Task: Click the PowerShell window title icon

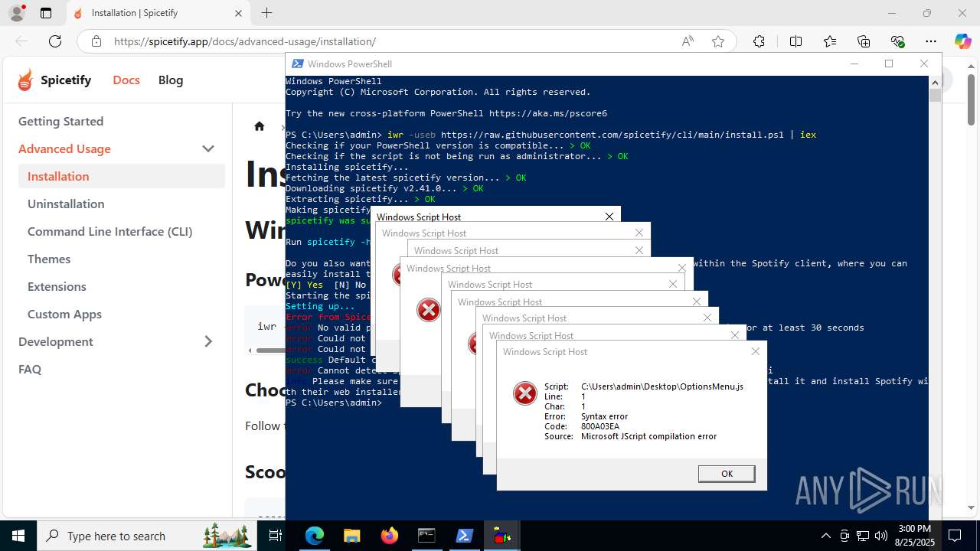Action: pyautogui.click(x=297, y=64)
